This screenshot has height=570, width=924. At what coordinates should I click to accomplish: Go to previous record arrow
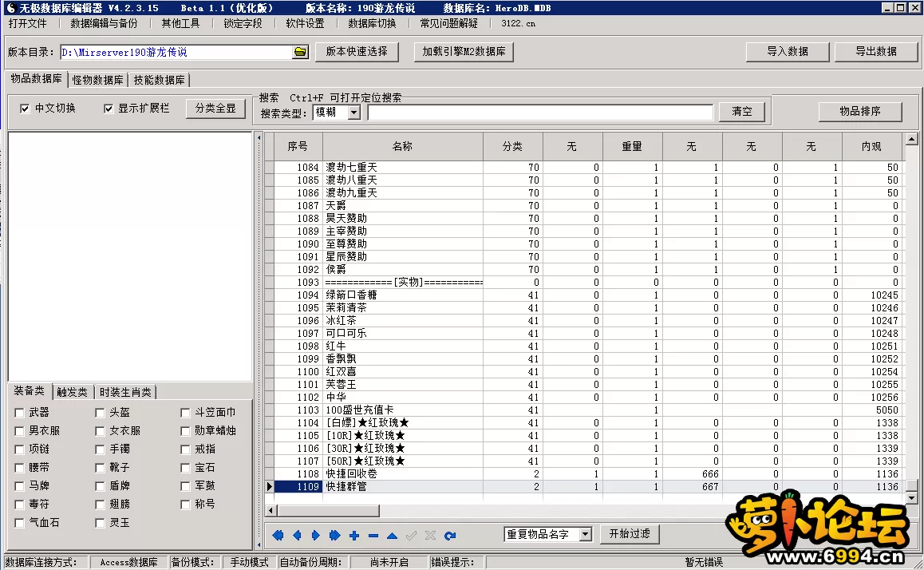(297, 535)
